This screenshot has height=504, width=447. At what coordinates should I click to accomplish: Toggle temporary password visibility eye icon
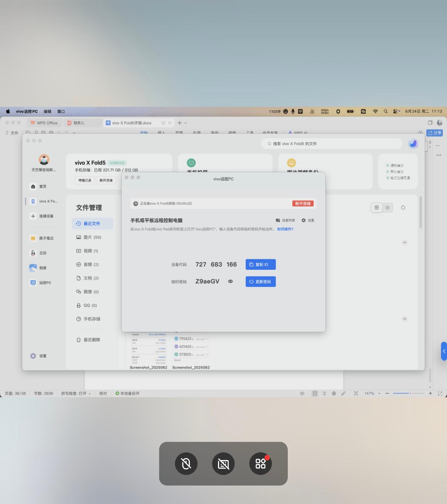click(x=231, y=282)
